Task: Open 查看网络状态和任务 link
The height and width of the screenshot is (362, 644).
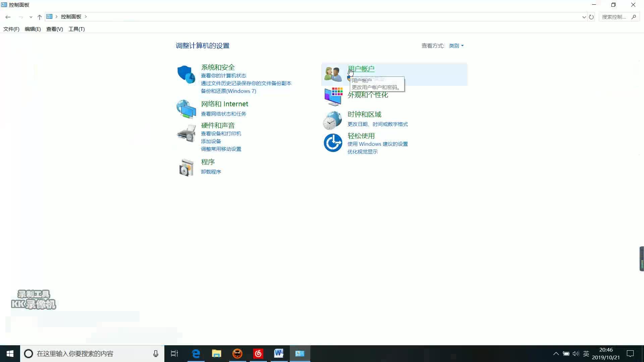Action: (224, 114)
